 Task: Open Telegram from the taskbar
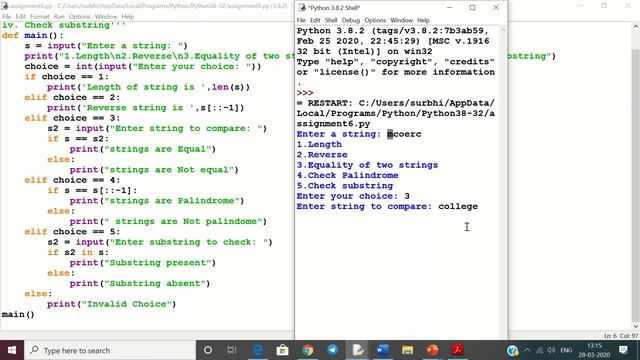(333, 350)
